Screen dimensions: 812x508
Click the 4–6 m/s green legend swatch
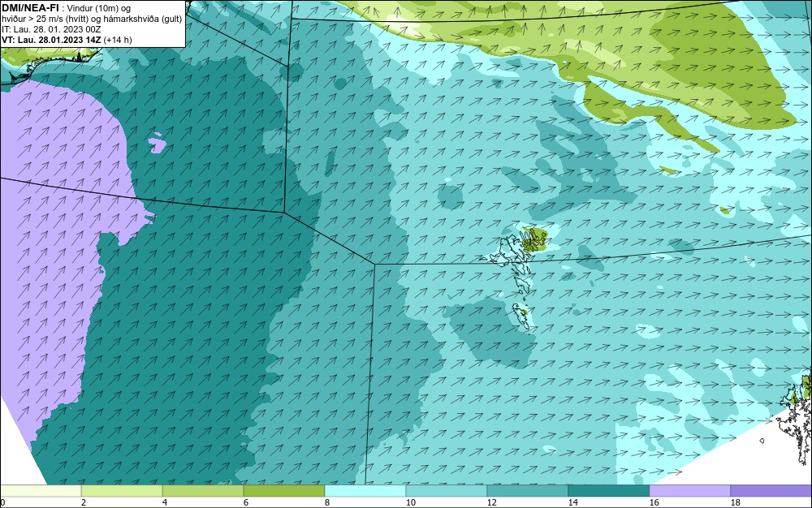[x=203, y=491]
